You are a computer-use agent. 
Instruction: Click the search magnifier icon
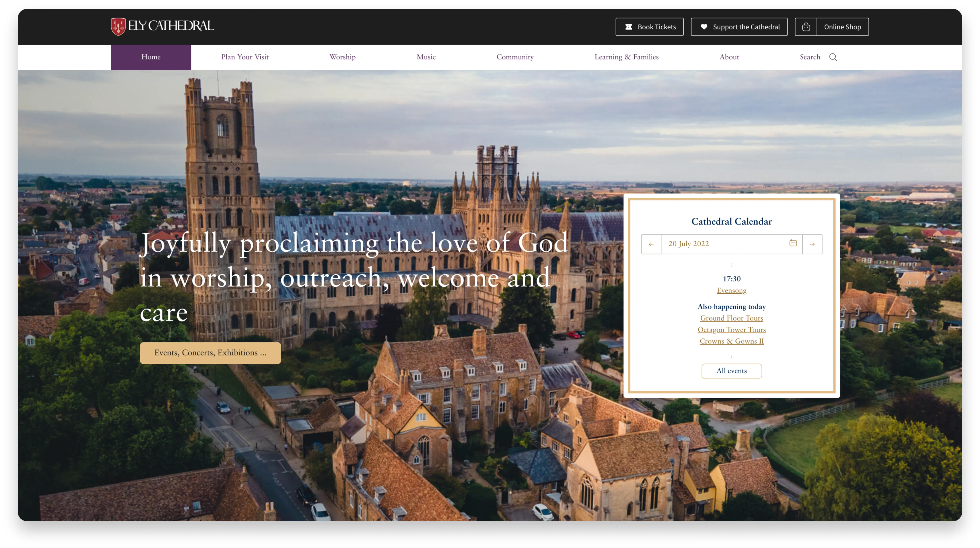(x=833, y=57)
